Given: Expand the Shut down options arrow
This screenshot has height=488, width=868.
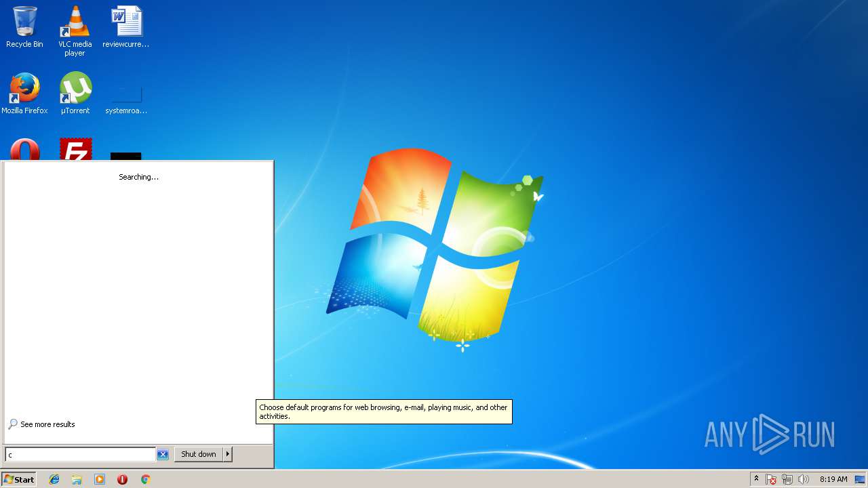Looking at the screenshot, I should coord(228,454).
